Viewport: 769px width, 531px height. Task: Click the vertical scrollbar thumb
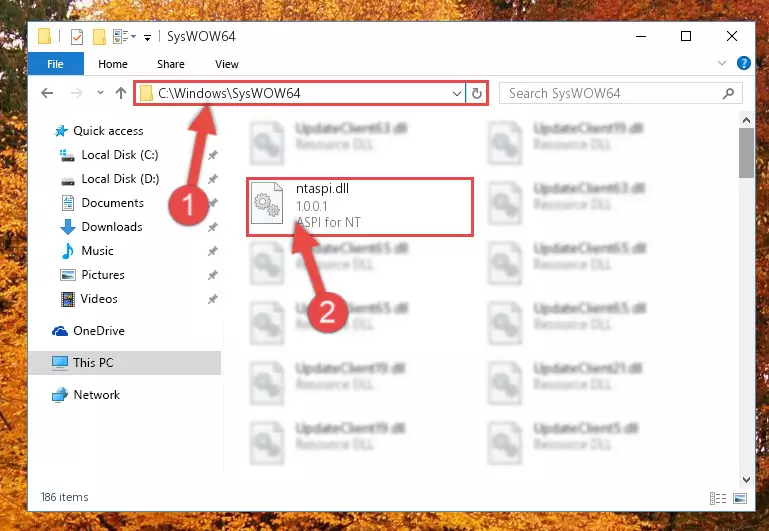click(x=746, y=152)
